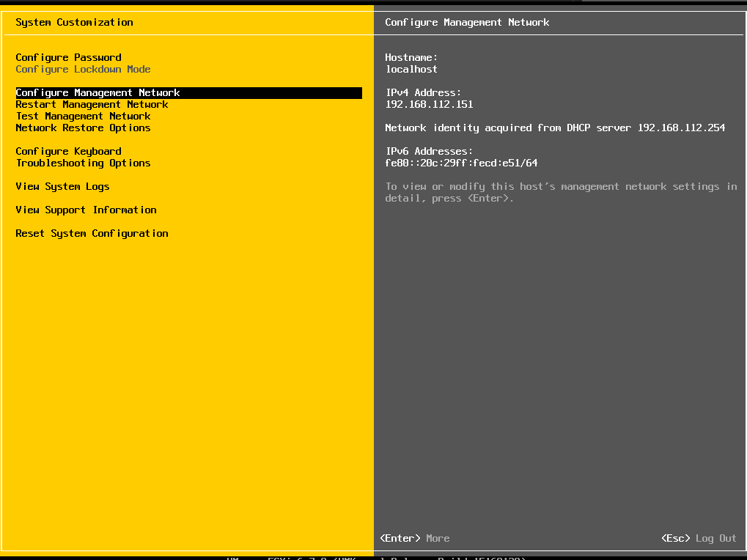The width and height of the screenshot is (747, 560).
Task: Select View System Logs
Action: (62, 187)
